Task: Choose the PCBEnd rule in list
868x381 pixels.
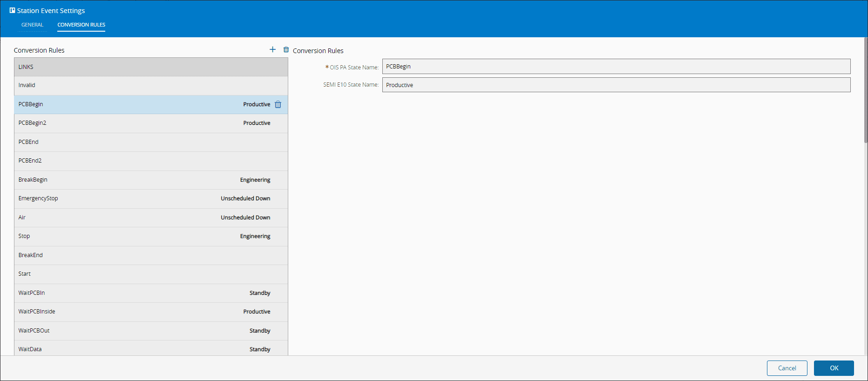Action: pyautogui.click(x=150, y=142)
